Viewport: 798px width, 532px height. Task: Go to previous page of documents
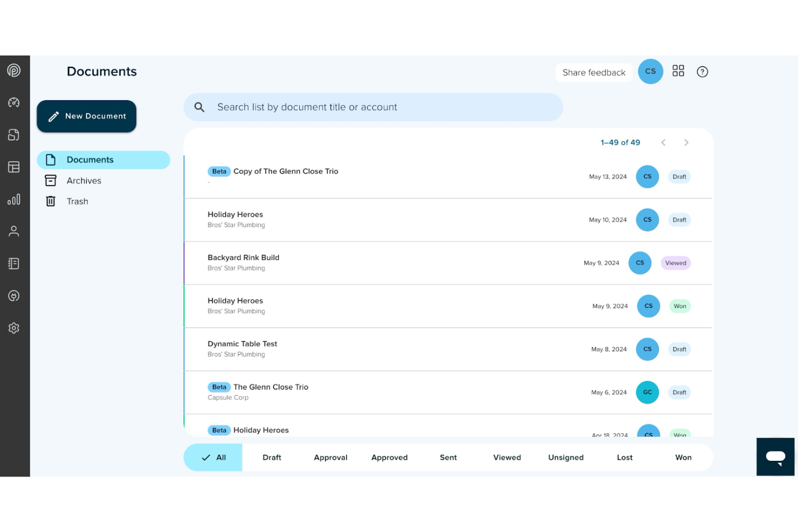663,142
